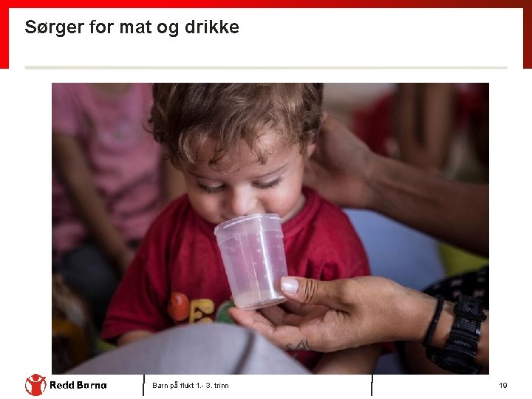Click the thin black bracelet on the wrist
This screenshot has width=532, height=399.
coord(433,321)
